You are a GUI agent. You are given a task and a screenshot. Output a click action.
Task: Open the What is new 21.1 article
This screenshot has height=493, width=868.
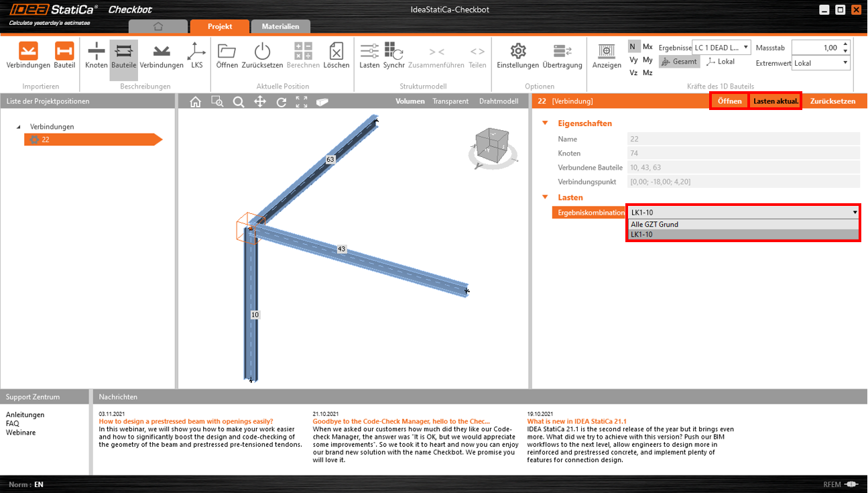pyautogui.click(x=577, y=421)
